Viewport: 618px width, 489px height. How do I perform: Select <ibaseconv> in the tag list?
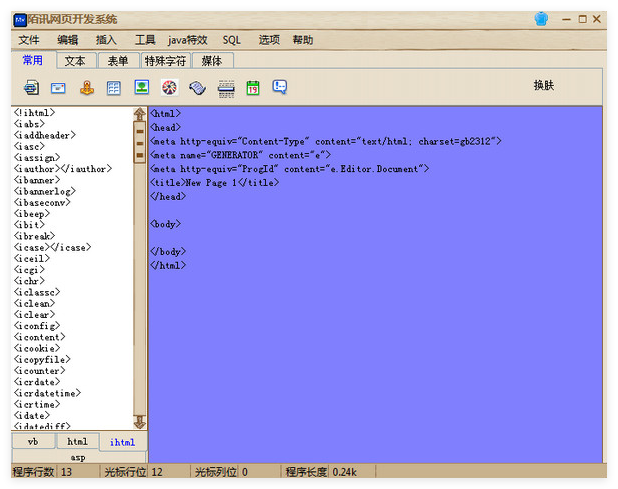click(42, 203)
